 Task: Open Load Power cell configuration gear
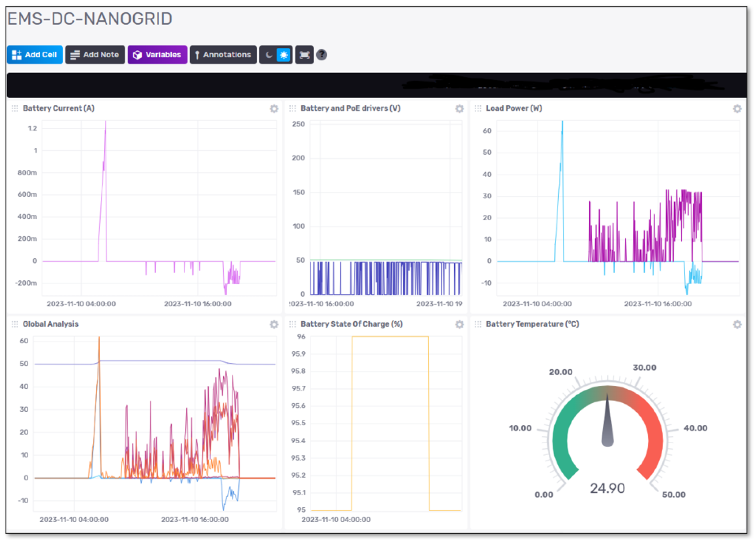737,109
